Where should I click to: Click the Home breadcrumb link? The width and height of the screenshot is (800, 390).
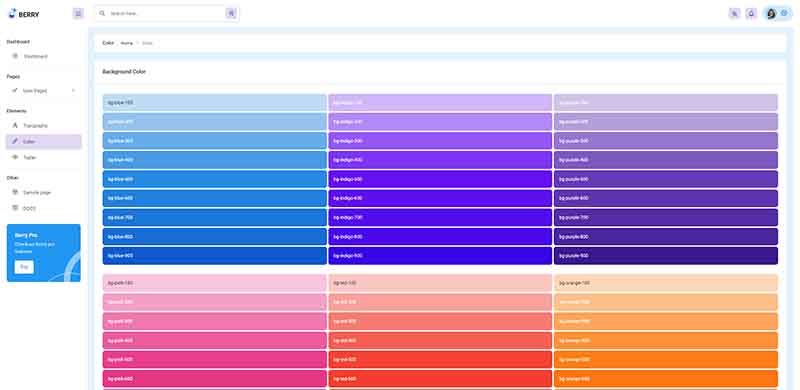coord(127,43)
